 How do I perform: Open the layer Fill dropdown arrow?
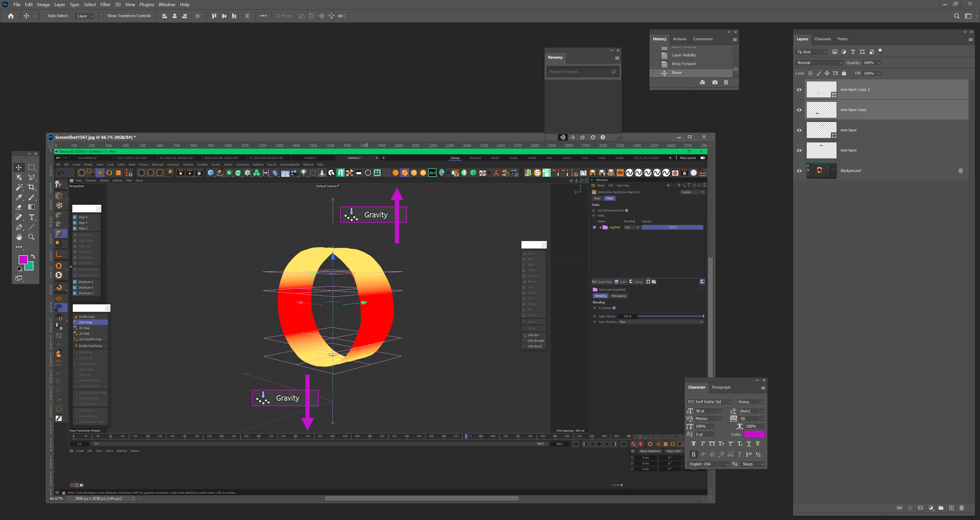coord(878,73)
